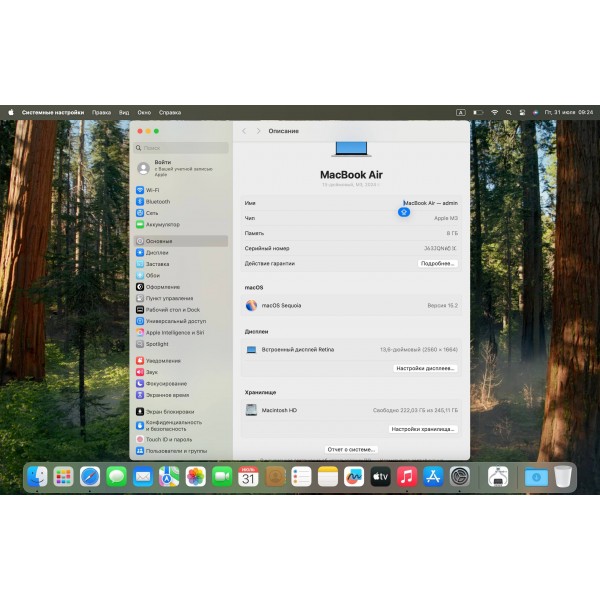Screen dimensions: 600x600
Task: Open Заставка screensaver settings
Action: pos(152,264)
